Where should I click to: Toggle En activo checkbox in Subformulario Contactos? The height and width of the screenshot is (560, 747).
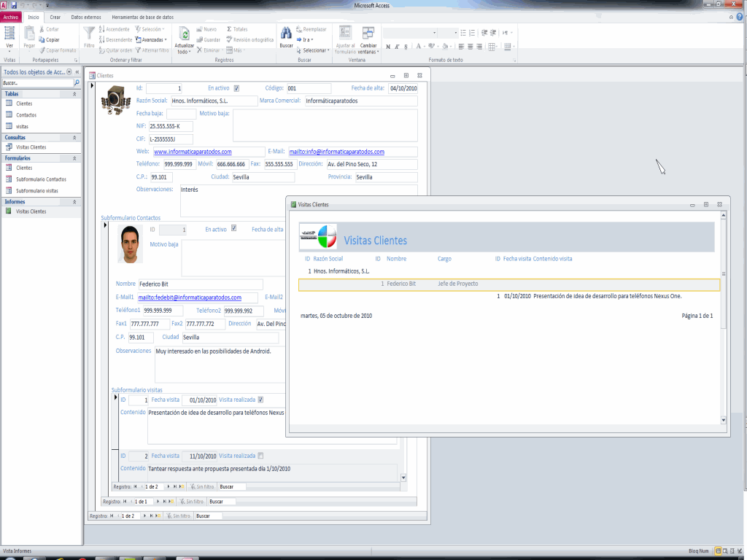[233, 228]
